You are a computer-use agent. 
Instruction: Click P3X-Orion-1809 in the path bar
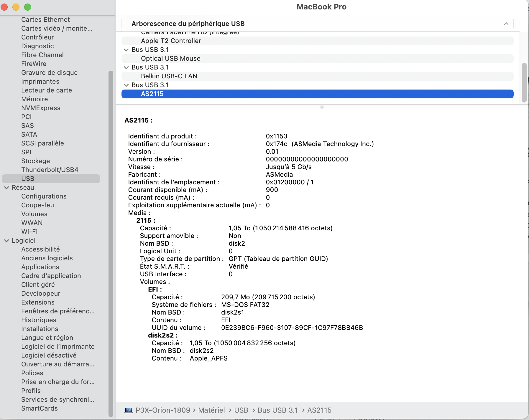(x=163, y=410)
